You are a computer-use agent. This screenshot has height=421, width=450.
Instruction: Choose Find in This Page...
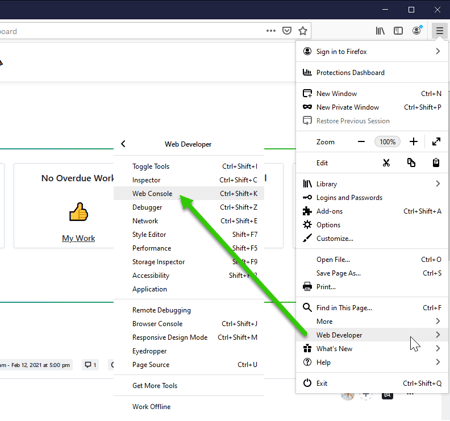tap(372, 308)
